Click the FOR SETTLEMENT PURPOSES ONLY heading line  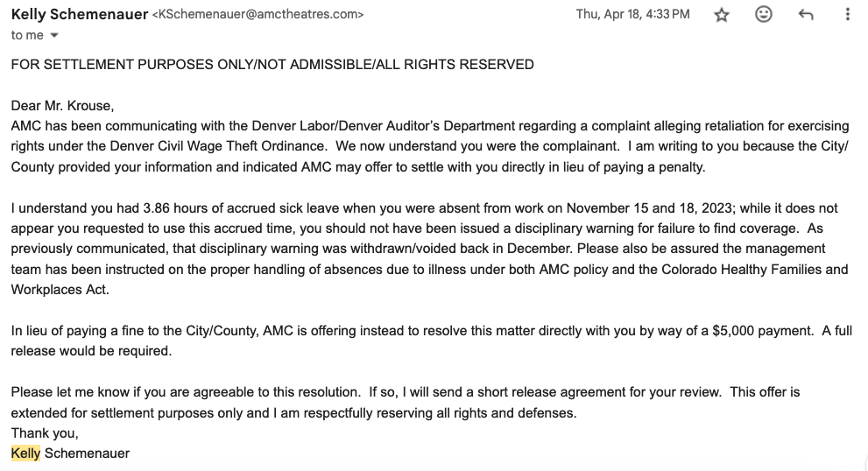(272, 65)
